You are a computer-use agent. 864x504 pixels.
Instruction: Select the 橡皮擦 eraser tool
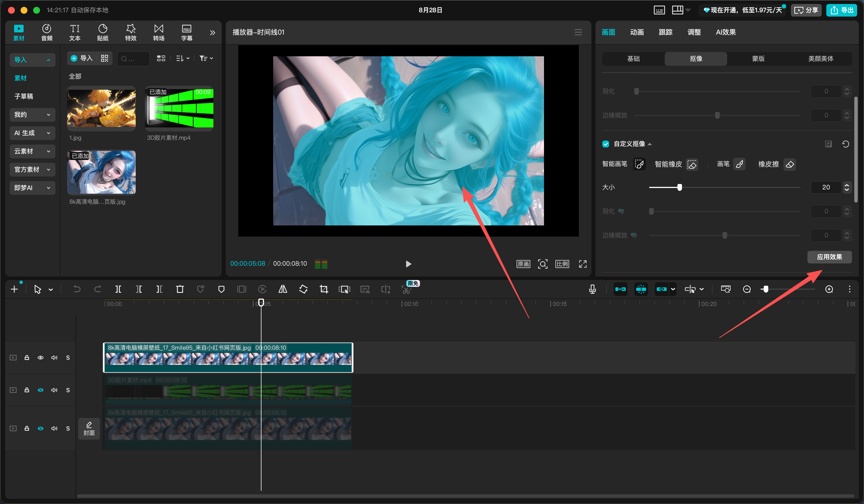tap(790, 164)
